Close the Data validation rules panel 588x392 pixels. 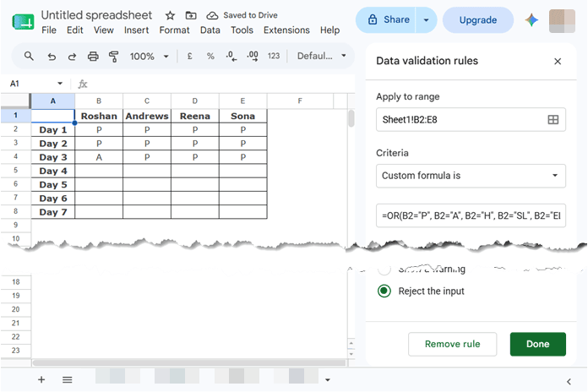pyautogui.click(x=558, y=61)
